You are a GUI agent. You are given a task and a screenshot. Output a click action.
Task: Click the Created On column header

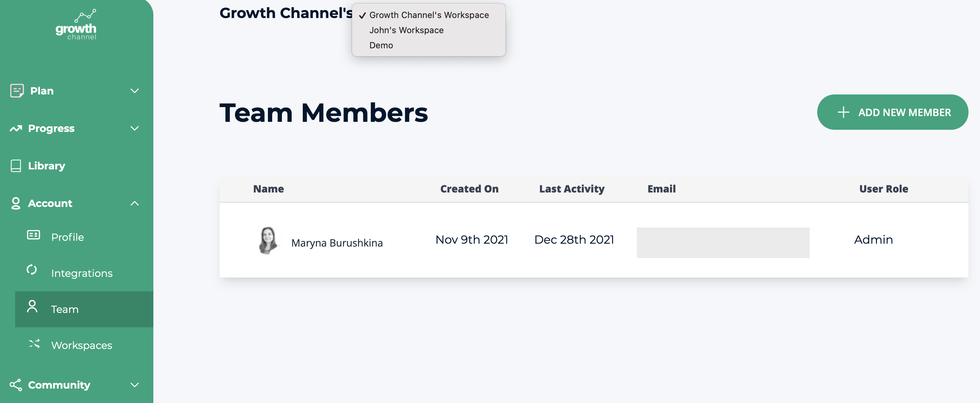point(469,189)
